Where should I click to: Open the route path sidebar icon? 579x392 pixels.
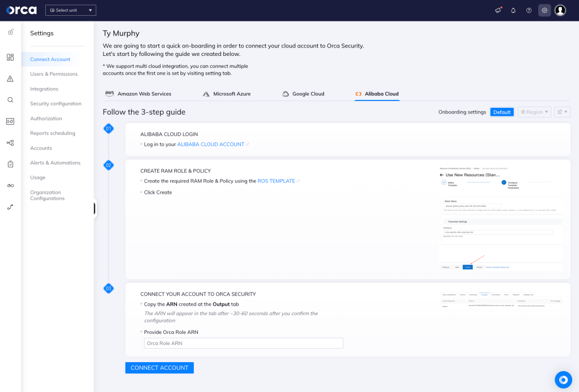click(10, 207)
